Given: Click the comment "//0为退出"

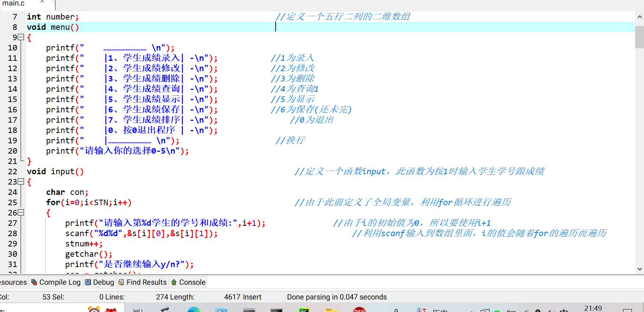Looking at the screenshot, I should click(x=312, y=120).
